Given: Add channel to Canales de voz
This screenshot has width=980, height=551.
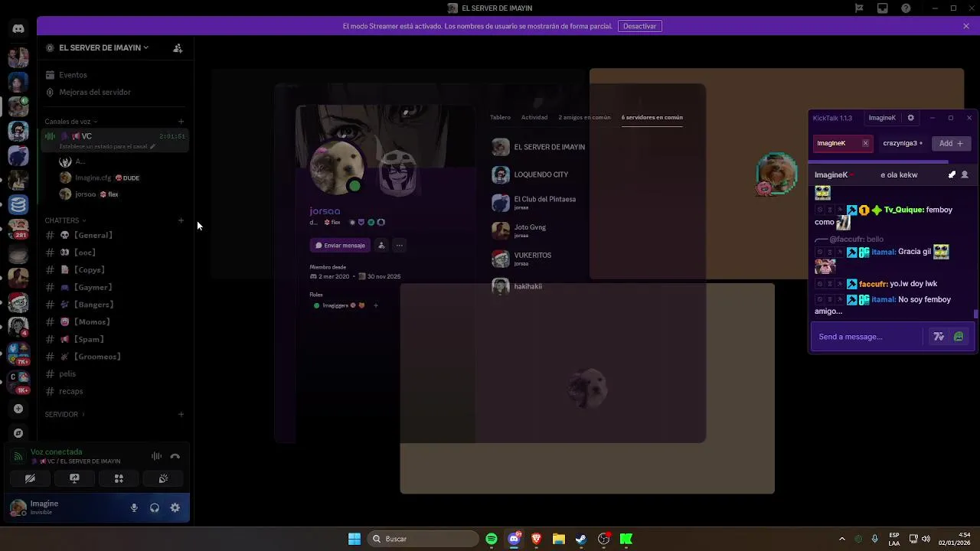Looking at the screenshot, I should 181,122.
